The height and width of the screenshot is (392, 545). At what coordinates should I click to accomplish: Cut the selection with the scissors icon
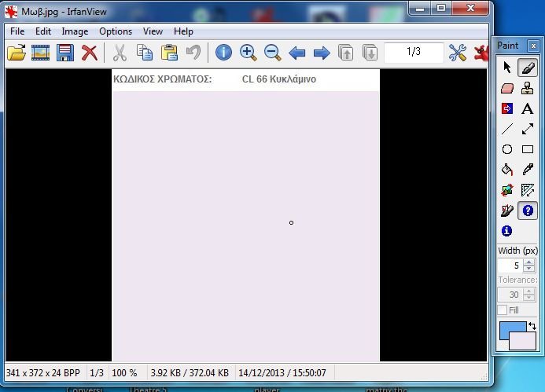point(120,53)
